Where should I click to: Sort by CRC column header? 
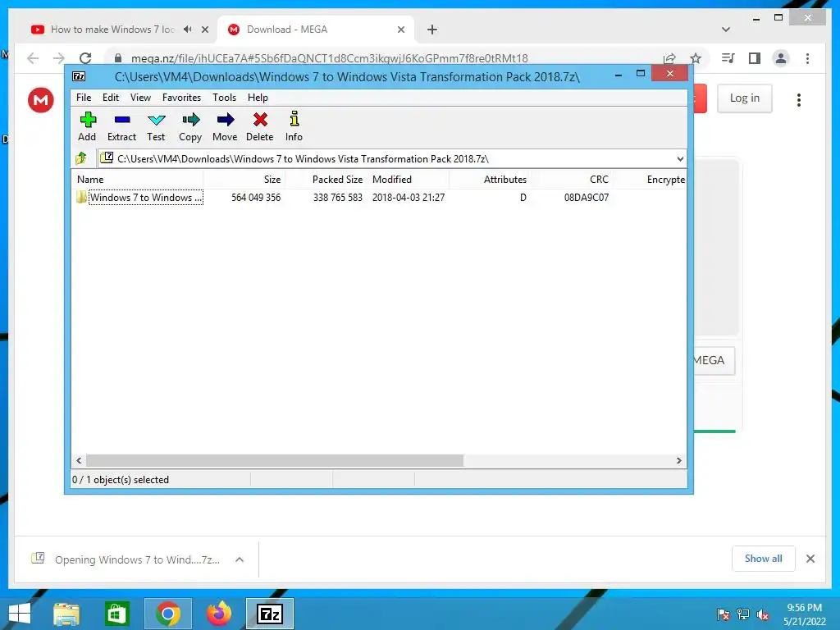point(572,180)
